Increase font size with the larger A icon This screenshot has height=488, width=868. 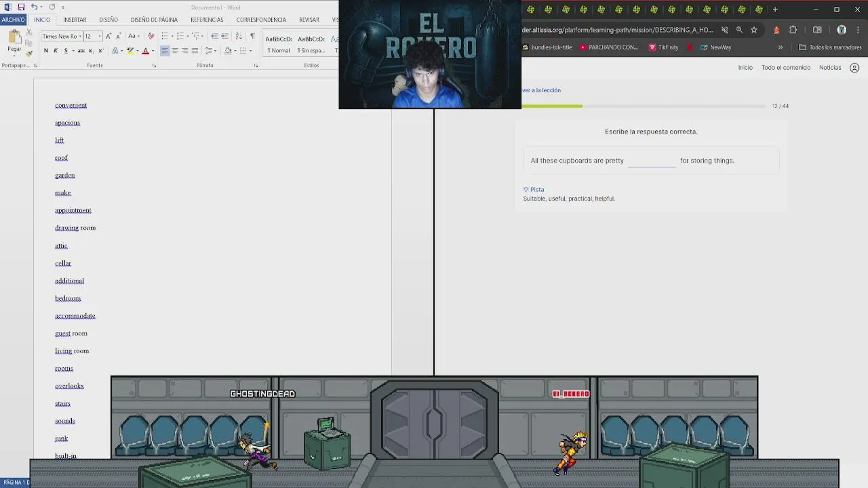point(108,36)
